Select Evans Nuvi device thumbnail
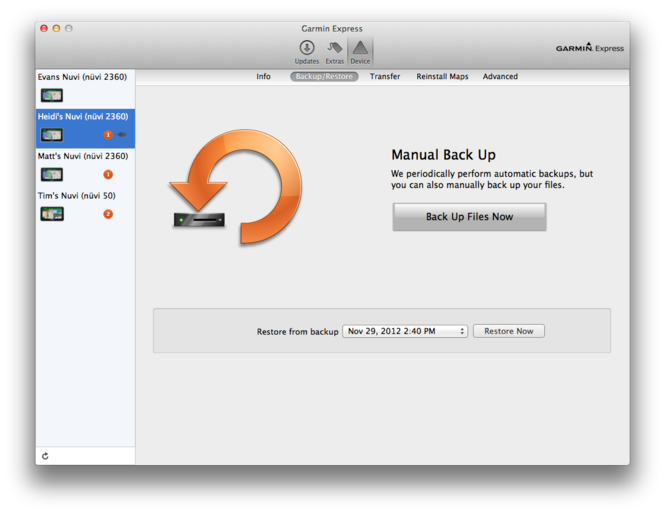 click(52, 95)
